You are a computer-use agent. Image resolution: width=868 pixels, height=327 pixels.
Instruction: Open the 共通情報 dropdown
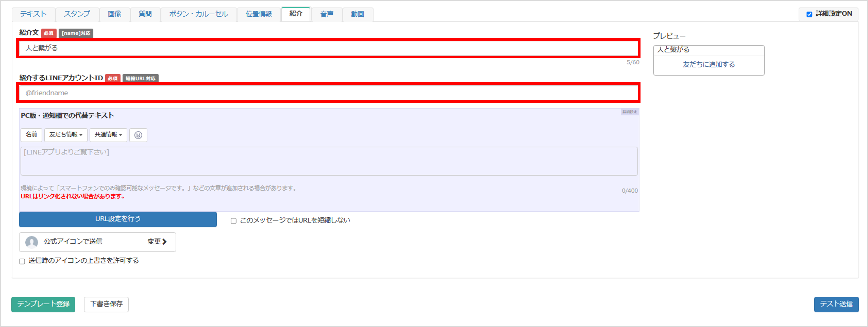coord(108,135)
